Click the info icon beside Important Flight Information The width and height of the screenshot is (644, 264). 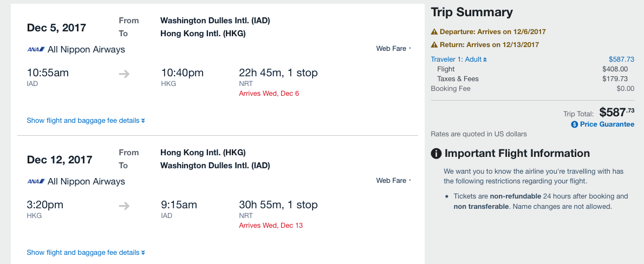tap(436, 154)
